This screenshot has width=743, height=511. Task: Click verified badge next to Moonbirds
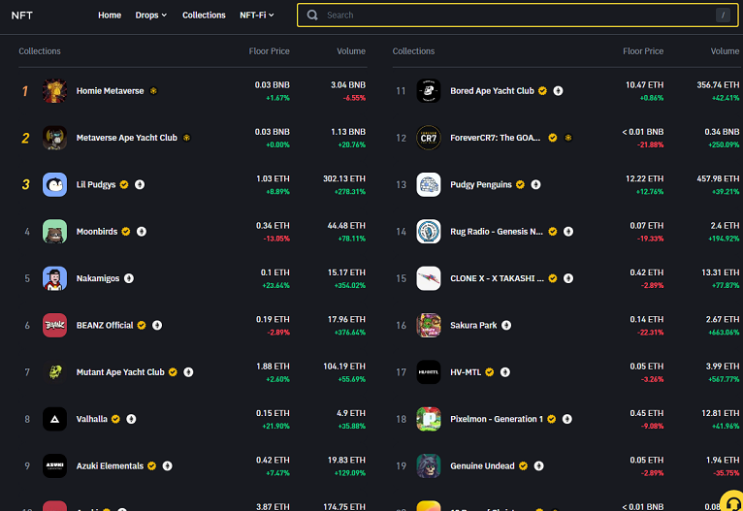point(126,231)
